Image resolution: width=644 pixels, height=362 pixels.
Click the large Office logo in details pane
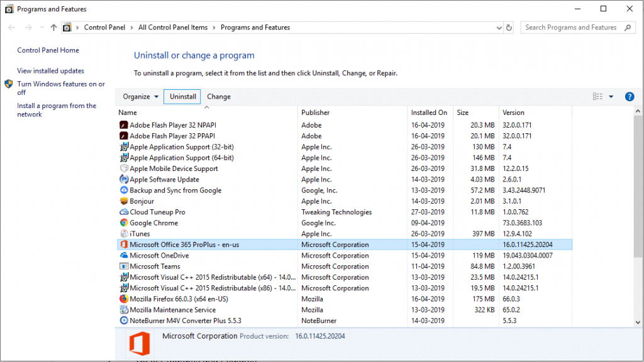pos(140,344)
